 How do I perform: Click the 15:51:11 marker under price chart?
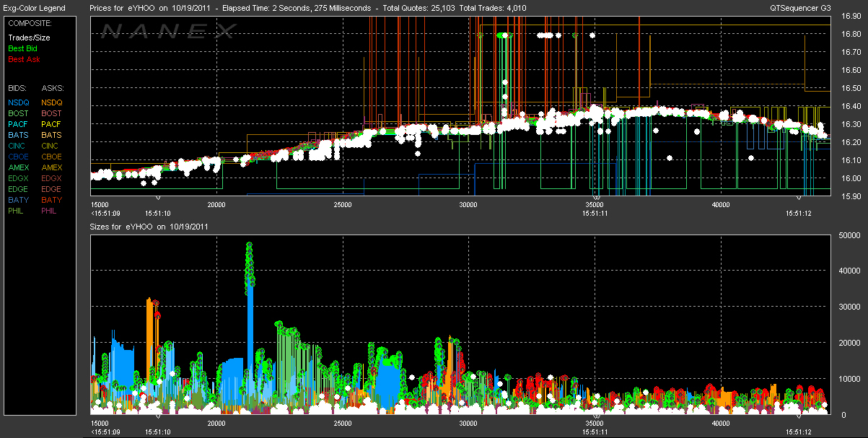point(596,214)
